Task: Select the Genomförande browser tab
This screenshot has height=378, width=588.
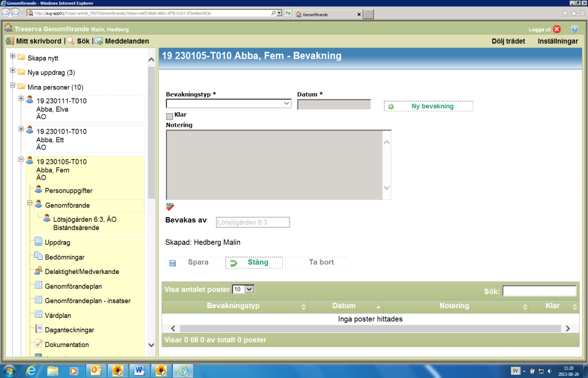Action: [x=328, y=14]
